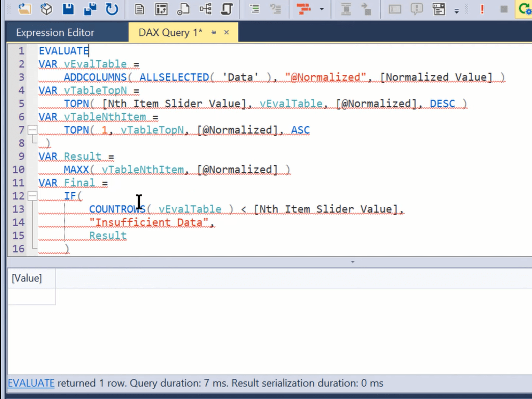Click the grey stop square icon
The image size is (532, 399).
coord(504,9)
